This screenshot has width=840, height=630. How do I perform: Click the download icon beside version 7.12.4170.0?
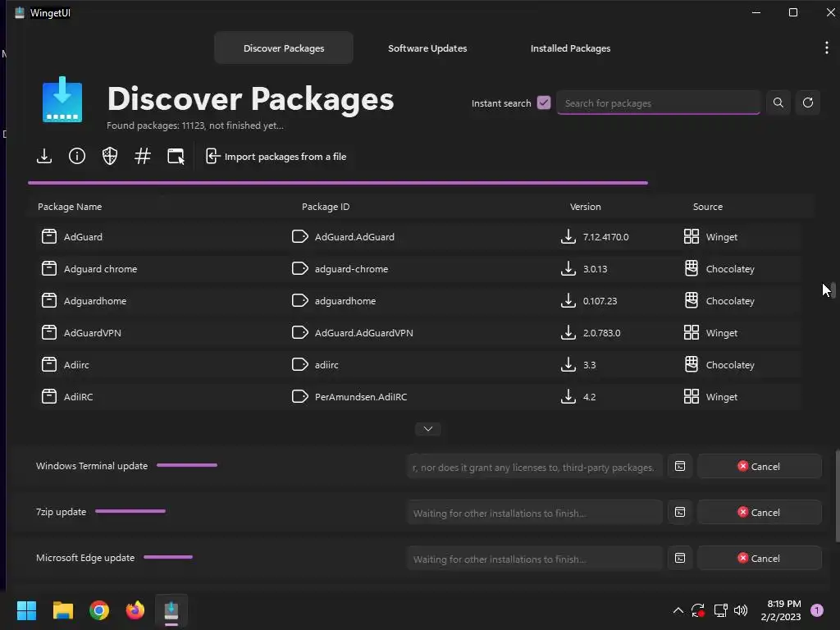(568, 237)
